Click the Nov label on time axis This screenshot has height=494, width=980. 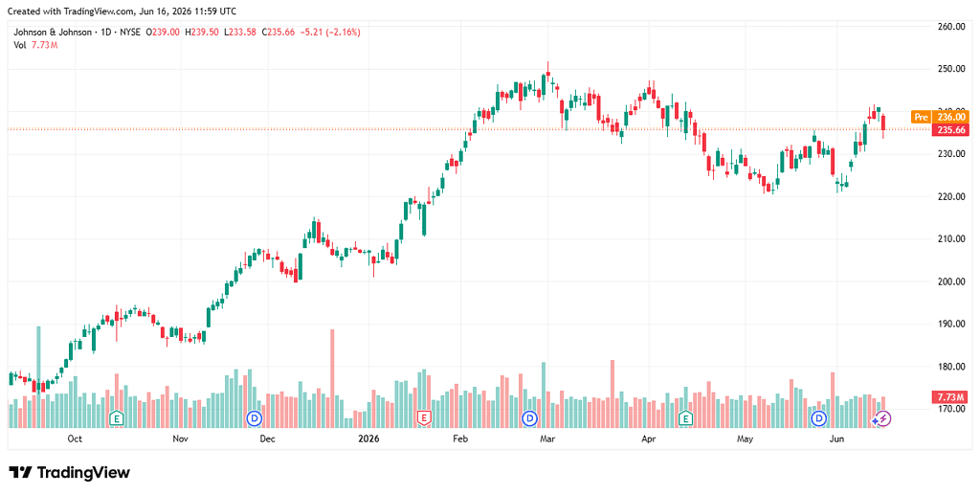(x=180, y=439)
